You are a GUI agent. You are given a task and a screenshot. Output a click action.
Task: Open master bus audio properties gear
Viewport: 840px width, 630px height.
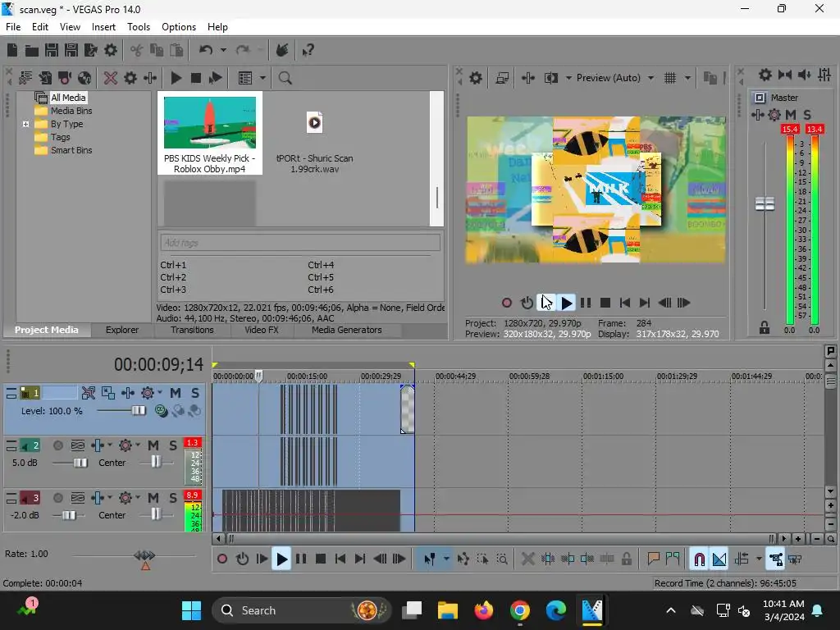[x=765, y=75]
